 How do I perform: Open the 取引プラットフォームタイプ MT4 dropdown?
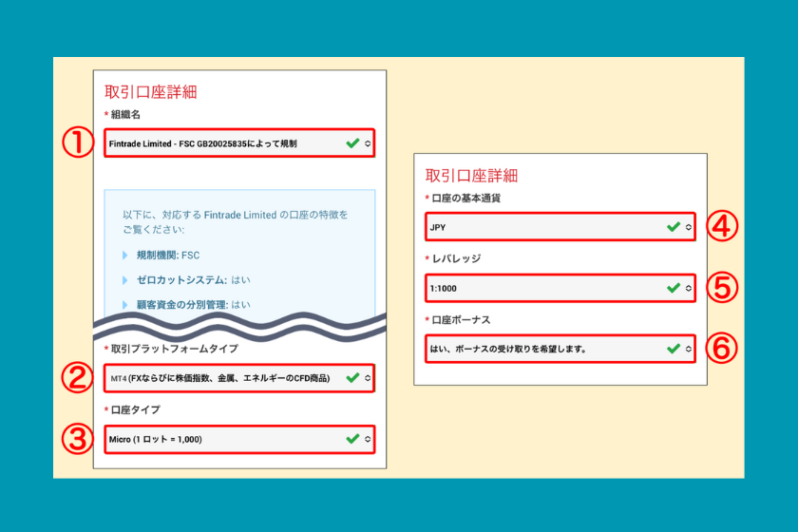tap(239, 378)
